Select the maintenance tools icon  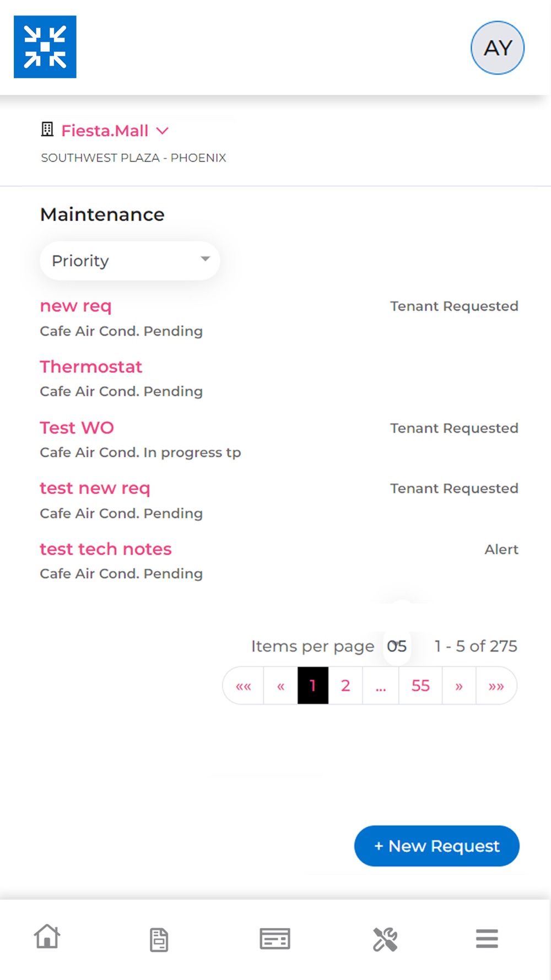click(385, 939)
